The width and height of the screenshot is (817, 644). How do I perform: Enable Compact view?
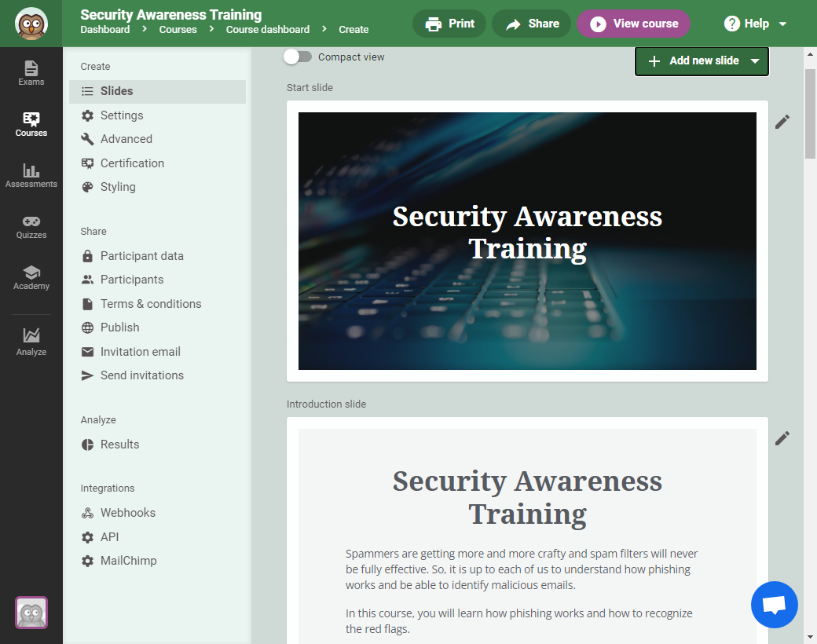coord(298,57)
